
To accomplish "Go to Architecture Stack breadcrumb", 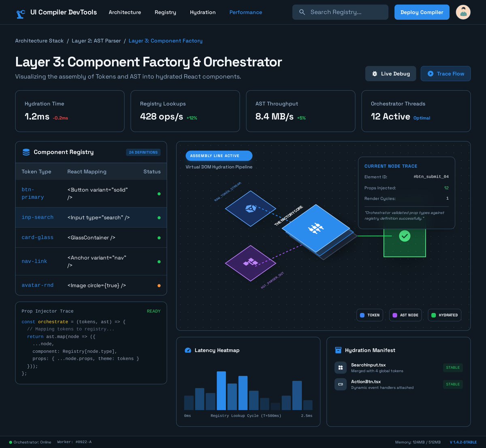I will (x=39, y=41).
